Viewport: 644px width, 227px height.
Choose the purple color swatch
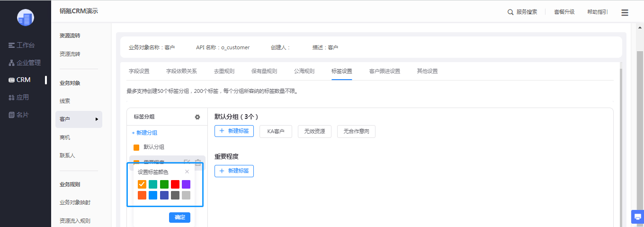point(186,184)
